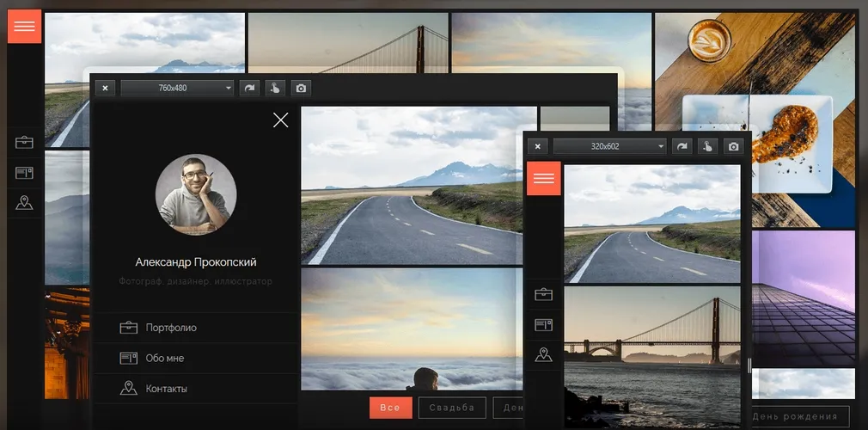Click the briefcase icon in the far-left sidebar
This screenshot has height=430, width=868.
(x=24, y=142)
